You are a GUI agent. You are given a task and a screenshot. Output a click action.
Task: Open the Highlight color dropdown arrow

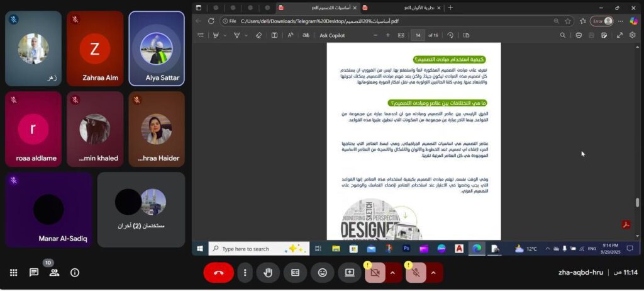click(x=225, y=36)
